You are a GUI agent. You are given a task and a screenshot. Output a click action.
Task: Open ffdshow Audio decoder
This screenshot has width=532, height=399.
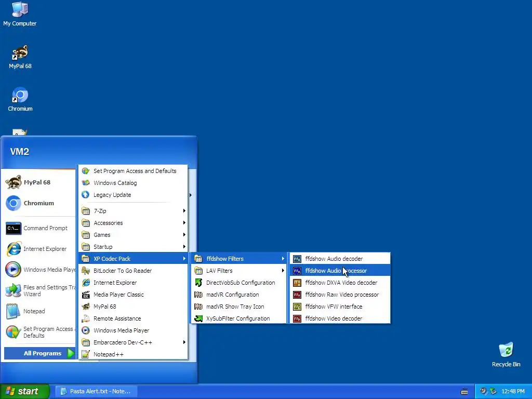point(340,259)
